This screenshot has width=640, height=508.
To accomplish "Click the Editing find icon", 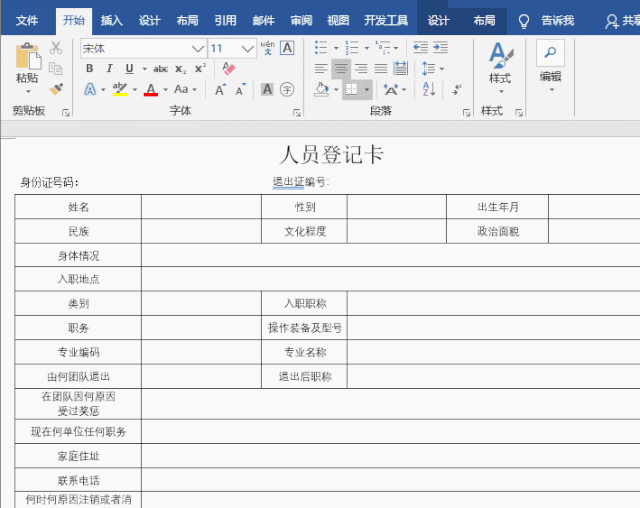I will click(550, 53).
